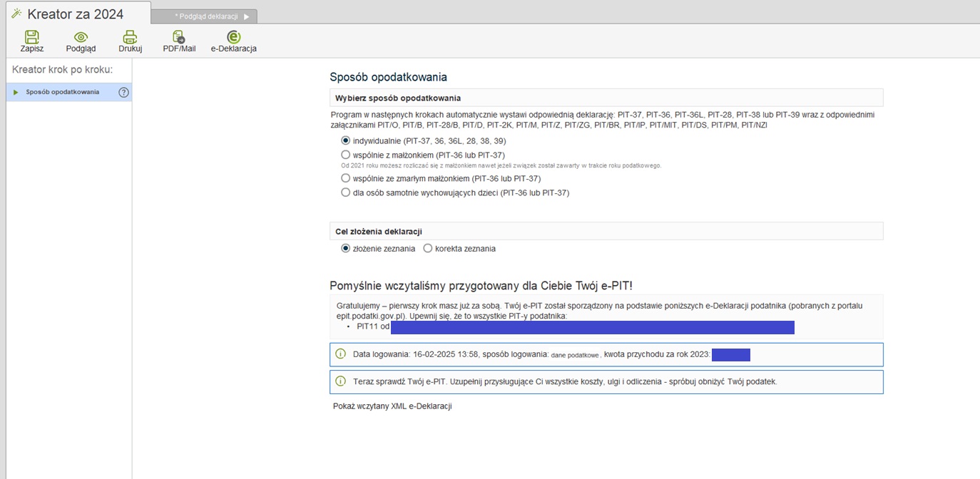Activate the Kreator za 2024 tab
The image size is (980, 479).
point(75,14)
